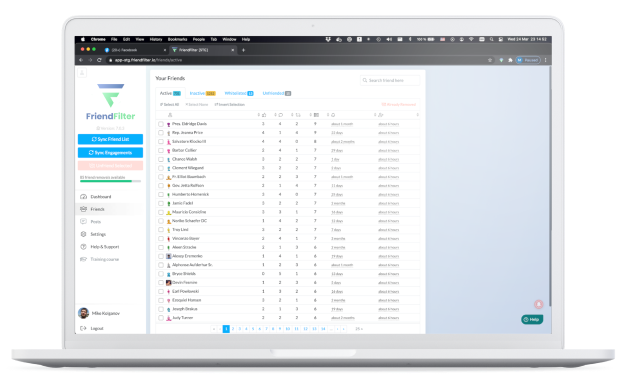618x381 pixels.
Task: Switch to the Inactive tab
Action: coord(203,93)
